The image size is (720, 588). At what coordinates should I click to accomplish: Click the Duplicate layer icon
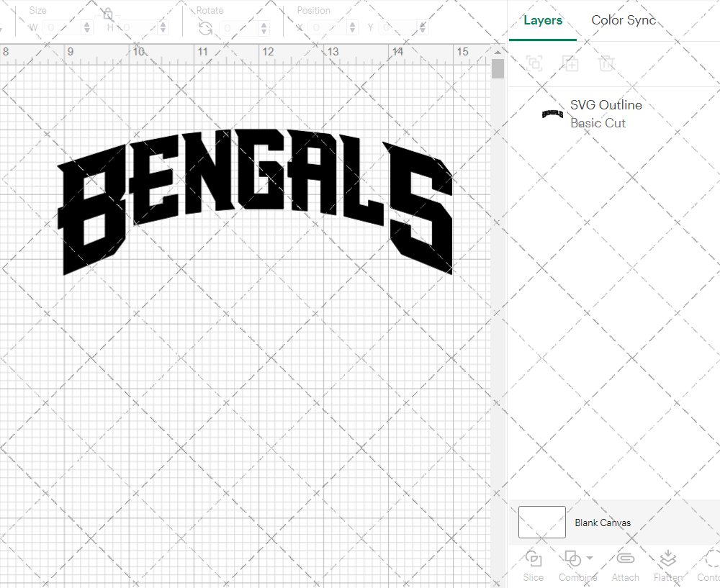pyautogui.click(x=570, y=63)
